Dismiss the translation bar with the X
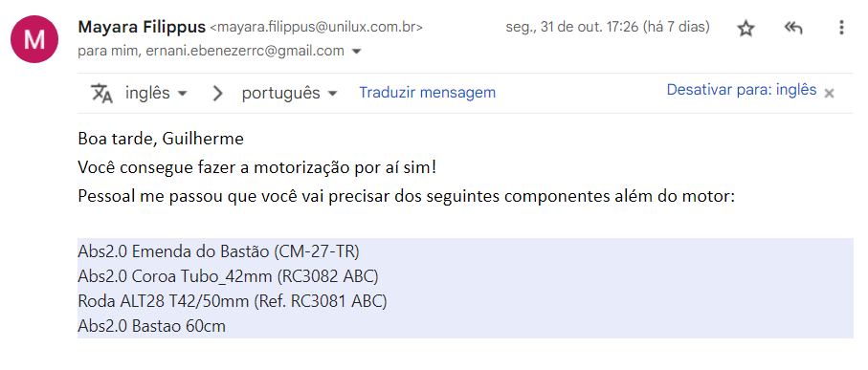The height and width of the screenshot is (370, 868). pos(829,94)
